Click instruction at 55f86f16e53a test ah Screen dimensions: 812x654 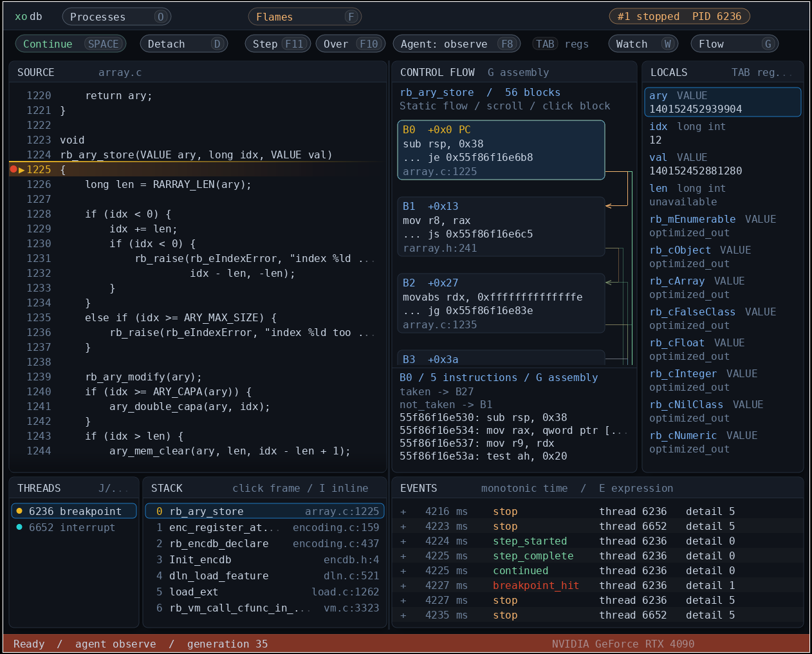click(x=483, y=456)
